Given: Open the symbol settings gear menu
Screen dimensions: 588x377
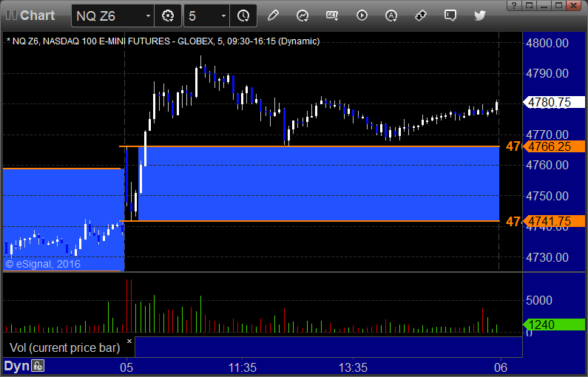Looking at the screenshot, I should pyautogui.click(x=168, y=16).
